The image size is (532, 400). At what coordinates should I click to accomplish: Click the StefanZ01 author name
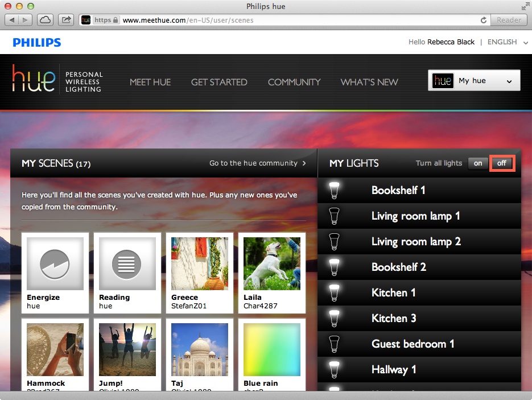tap(189, 306)
